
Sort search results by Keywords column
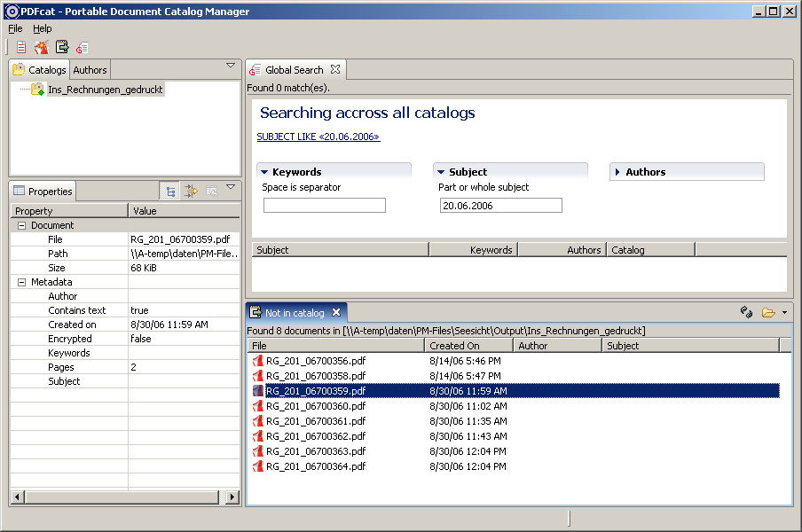[474, 250]
